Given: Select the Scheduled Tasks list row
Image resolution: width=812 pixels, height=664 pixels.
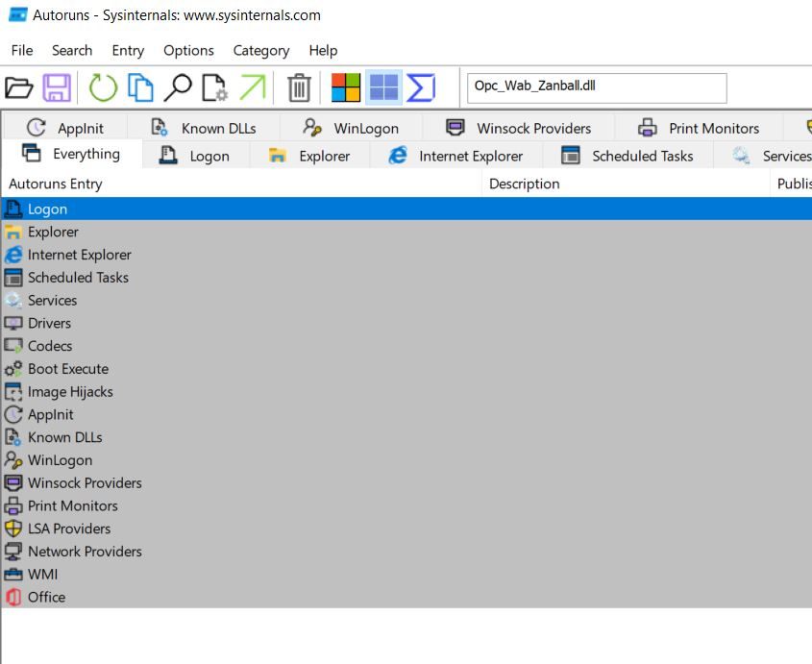Looking at the screenshot, I should click(406, 277).
